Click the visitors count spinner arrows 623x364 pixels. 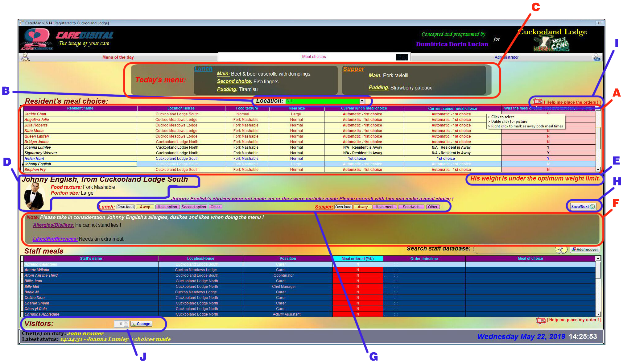click(x=126, y=324)
